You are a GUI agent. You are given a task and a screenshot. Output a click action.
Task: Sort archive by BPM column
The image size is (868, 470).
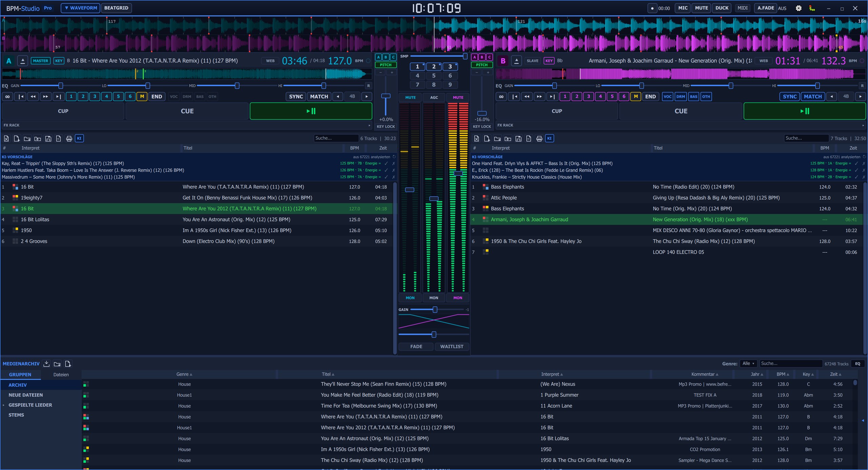point(783,374)
